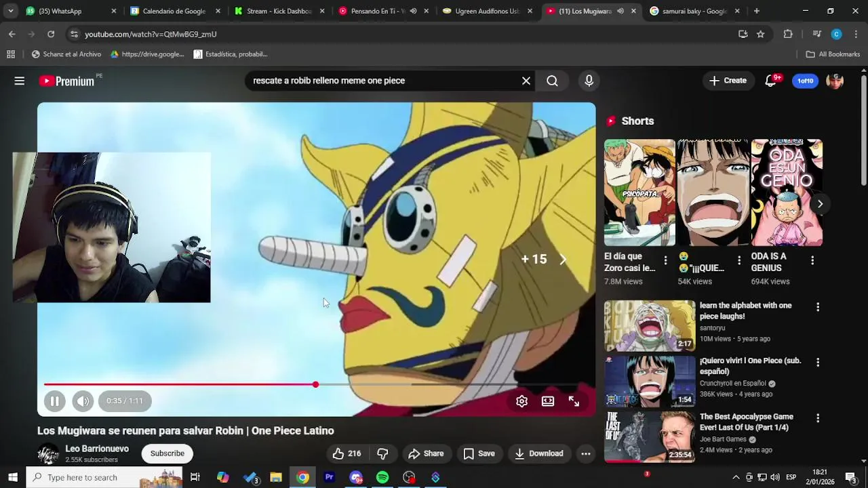Download the video
The image size is (868, 488).
(539, 453)
